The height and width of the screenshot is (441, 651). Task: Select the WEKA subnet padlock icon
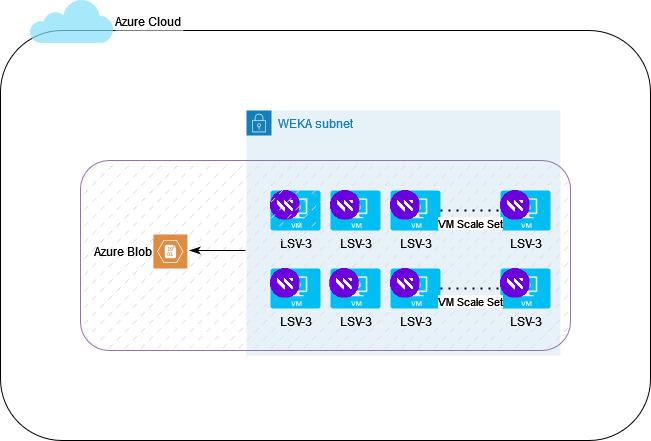[x=259, y=123]
